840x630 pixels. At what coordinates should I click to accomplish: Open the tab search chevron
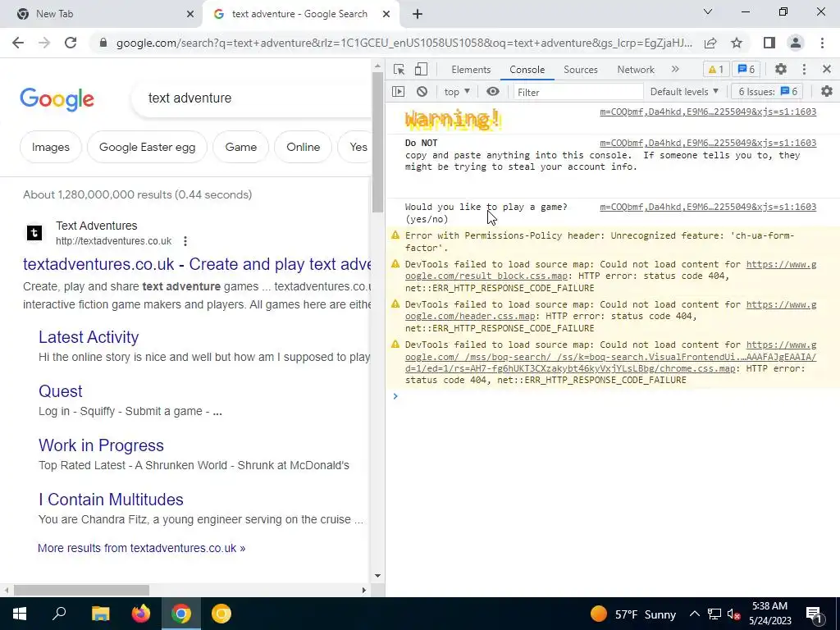(708, 11)
